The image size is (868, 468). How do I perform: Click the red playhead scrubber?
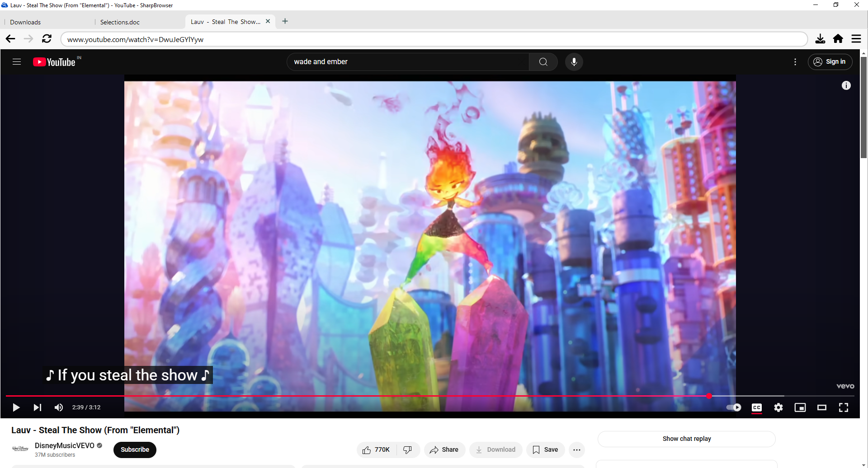(709, 396)
